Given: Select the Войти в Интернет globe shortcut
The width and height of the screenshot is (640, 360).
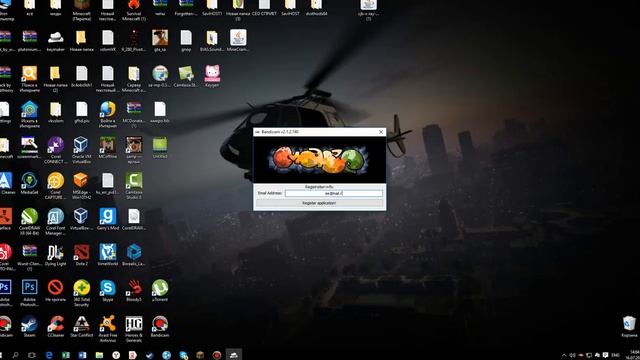Looking at the screenshot, I should [x=108, y=114].
